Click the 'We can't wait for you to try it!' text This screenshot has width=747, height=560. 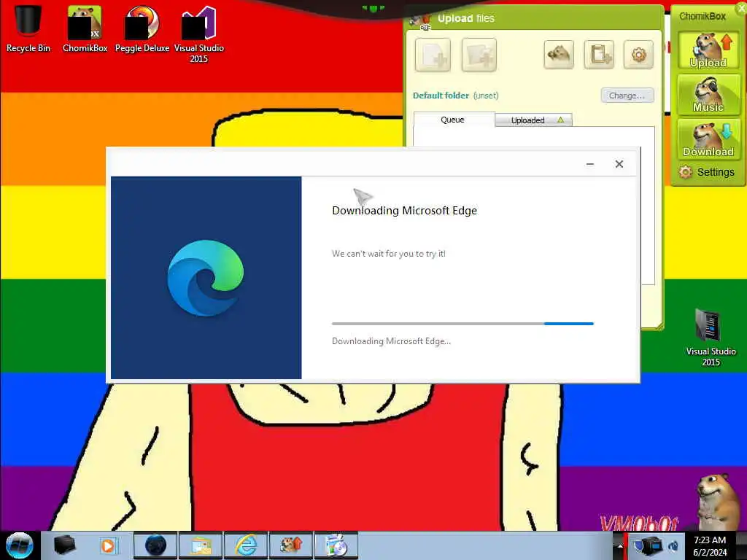pos(389,254)
